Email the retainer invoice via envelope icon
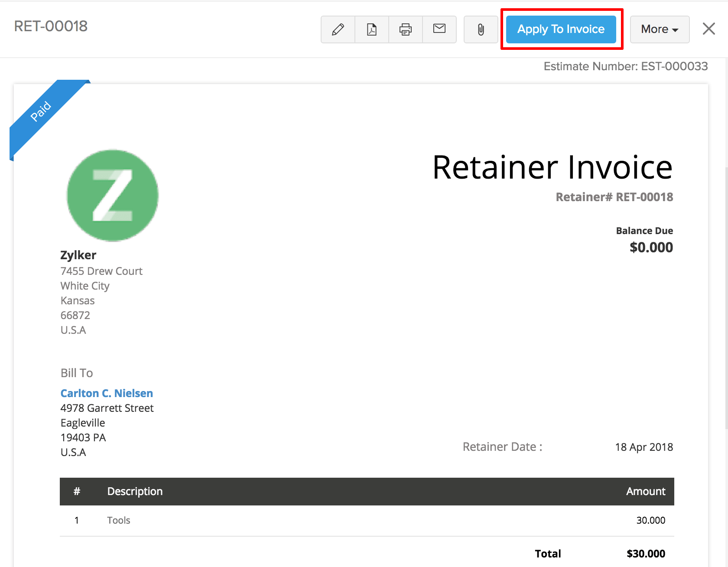 pos(439,29)
